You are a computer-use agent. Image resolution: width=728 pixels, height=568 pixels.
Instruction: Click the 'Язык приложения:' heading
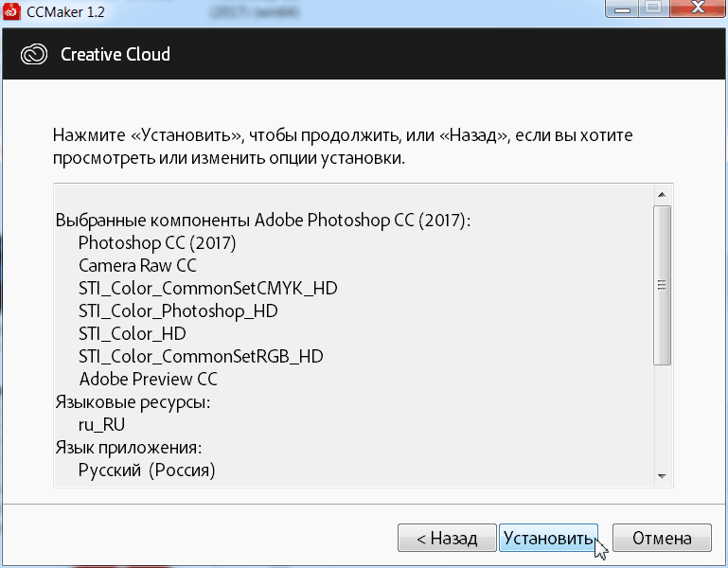[129, 448]
